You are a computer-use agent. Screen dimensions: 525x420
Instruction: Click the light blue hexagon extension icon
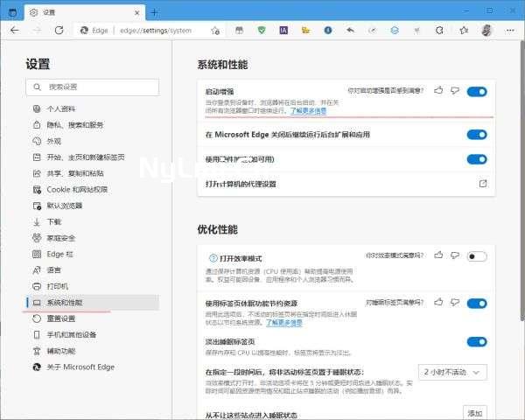click(x=395, y=31)
